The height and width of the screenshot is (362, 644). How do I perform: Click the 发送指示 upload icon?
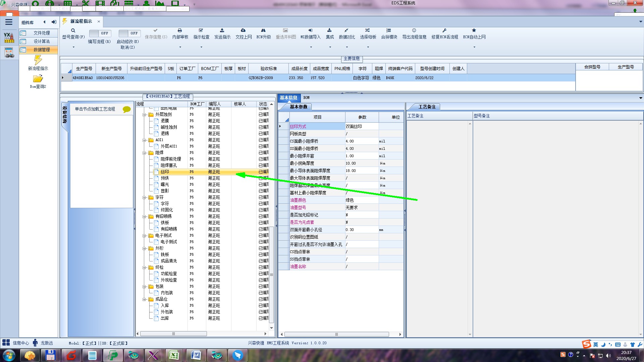pyautogui.click(x=222, y=31)
